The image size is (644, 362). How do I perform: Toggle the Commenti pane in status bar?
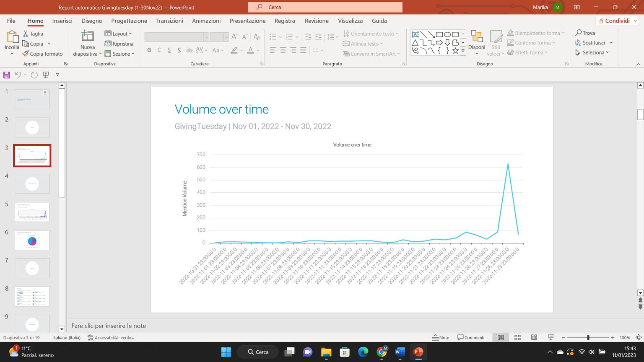coord(471,338)
